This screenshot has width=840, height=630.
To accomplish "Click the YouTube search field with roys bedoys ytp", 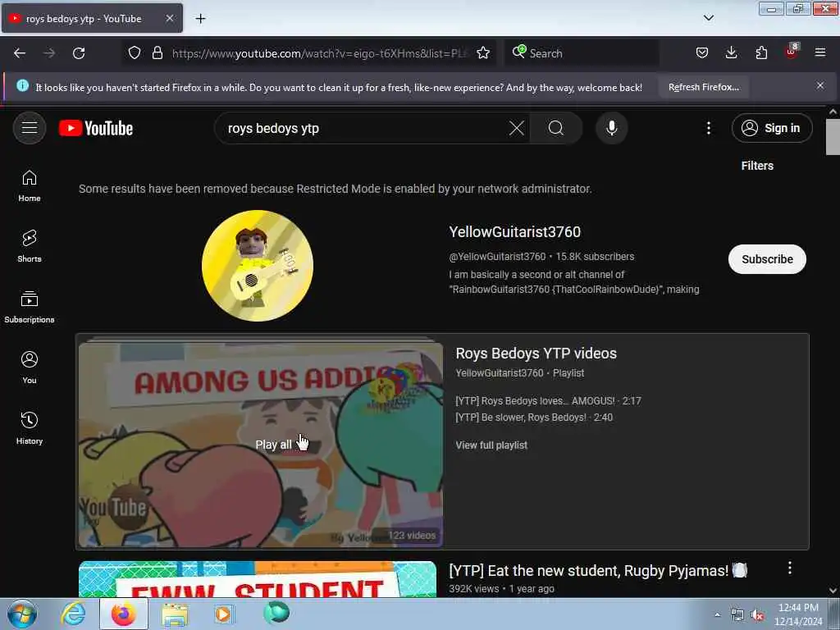I will pos(364,128).
